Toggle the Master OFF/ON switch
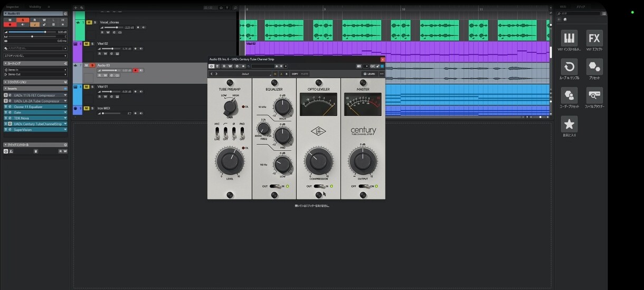Screen dimensions: 644x290 363,186
